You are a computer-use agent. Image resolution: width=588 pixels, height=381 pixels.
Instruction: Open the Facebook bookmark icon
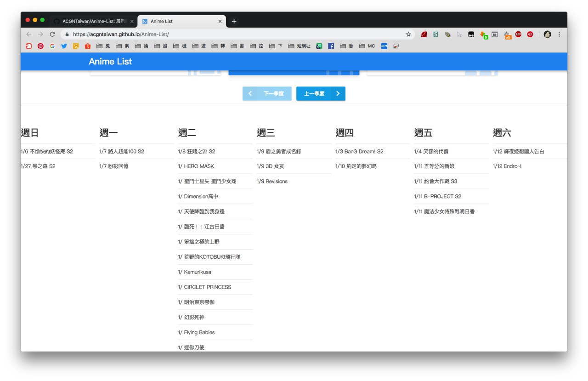click(331, 46)
